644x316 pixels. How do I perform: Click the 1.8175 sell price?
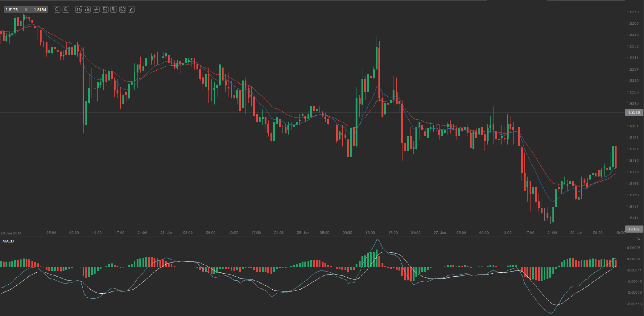(x=12, y=9)
